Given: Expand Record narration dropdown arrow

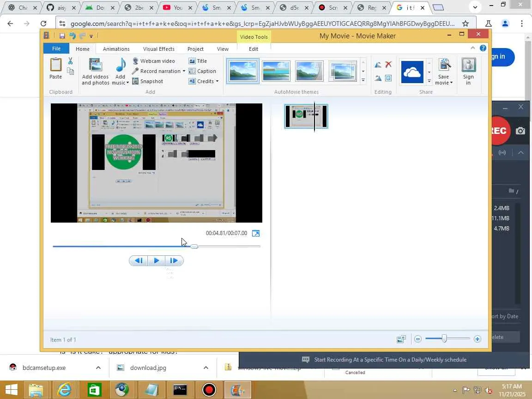Looking at the screenshot, I should click(x=184, y=71).
